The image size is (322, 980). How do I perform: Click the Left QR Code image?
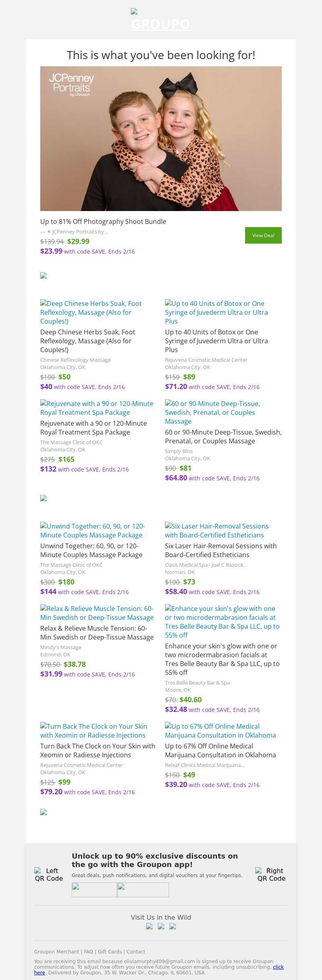click(x=49, y=874)
